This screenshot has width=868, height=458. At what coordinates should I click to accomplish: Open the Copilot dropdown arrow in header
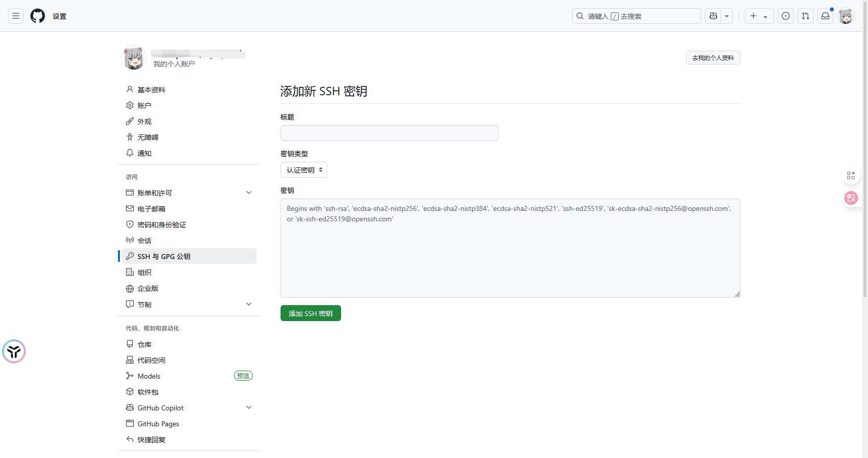point(727,16)
